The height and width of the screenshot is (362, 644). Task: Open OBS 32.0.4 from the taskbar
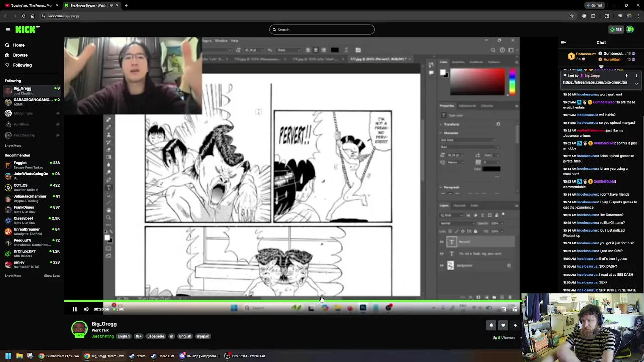(245, 356)
